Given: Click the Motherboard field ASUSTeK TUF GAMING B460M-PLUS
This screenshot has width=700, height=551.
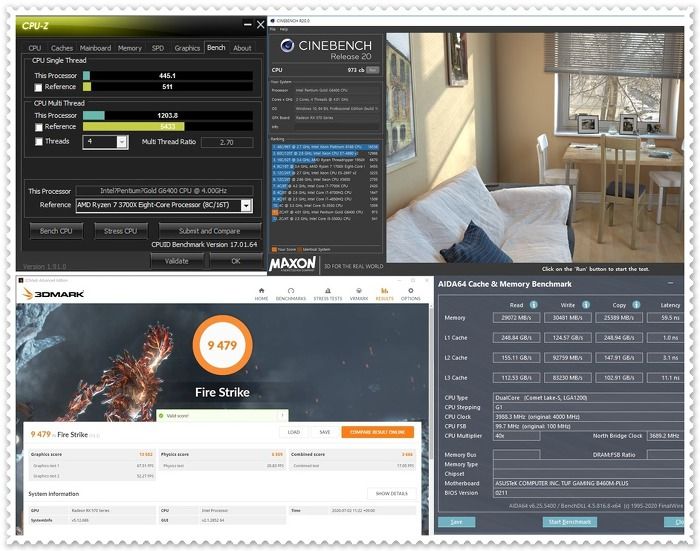Looking at the screenshot, I should click(588, 483).
